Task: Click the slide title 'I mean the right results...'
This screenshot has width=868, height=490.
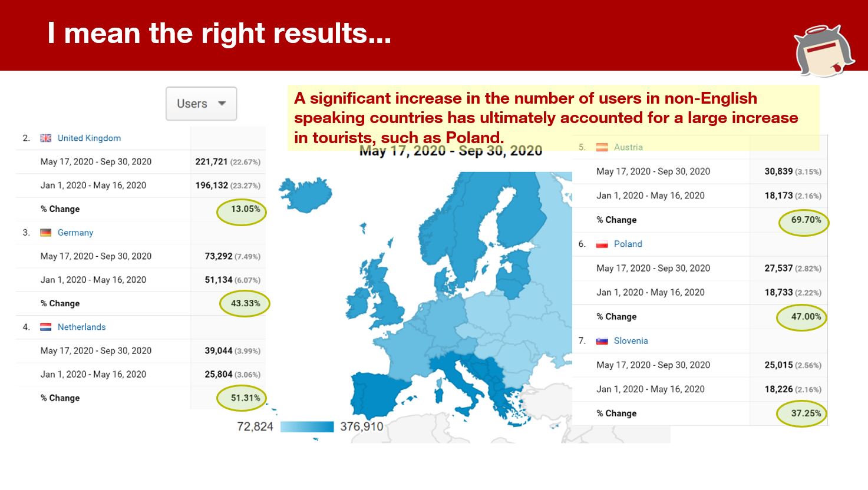Action: point(219,33)
